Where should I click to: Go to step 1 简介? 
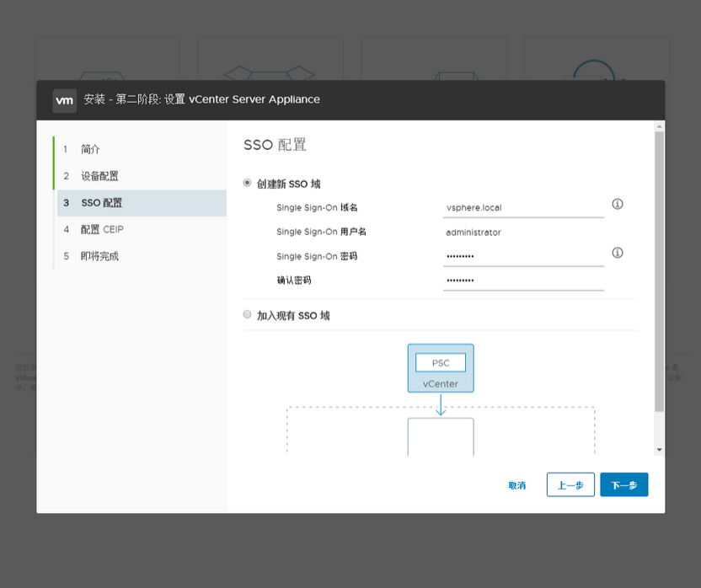click(x=142, y=149)
